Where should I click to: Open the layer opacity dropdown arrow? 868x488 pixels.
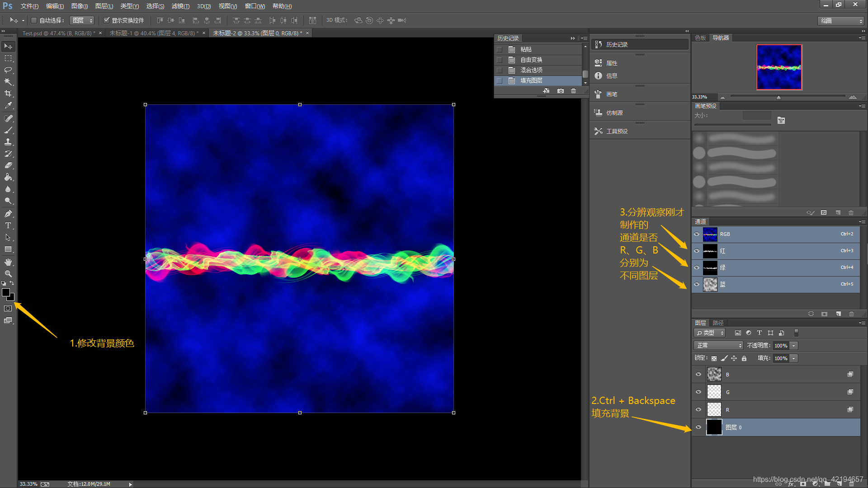[793, 345]
